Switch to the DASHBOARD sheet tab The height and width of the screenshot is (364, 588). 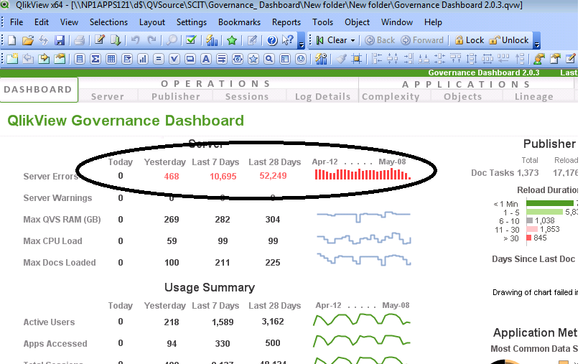click(38, 90)
